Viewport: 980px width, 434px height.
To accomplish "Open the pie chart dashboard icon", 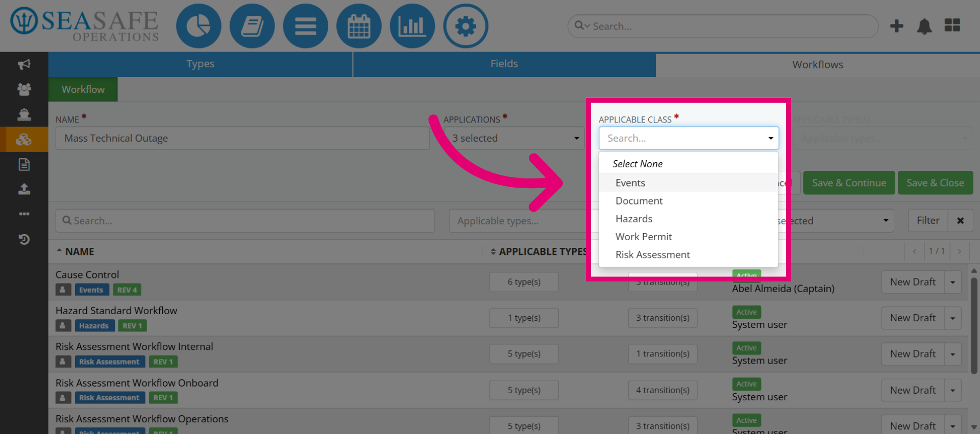I will pyautogui.click(x=199, y=26).
